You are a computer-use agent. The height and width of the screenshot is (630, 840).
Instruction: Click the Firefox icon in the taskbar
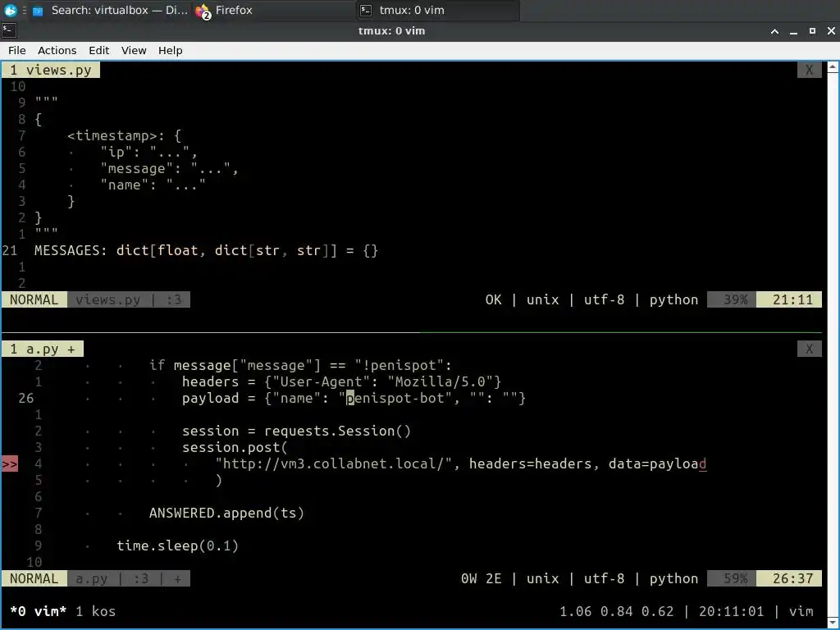coord(203,11)
